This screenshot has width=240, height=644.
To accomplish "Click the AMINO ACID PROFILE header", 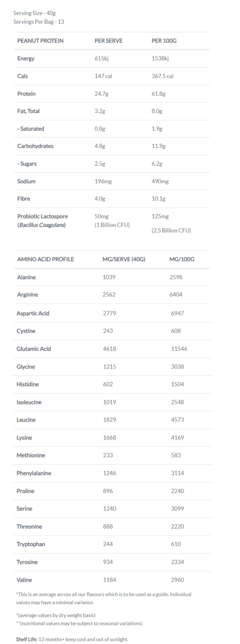I will [x=45, y=259].
